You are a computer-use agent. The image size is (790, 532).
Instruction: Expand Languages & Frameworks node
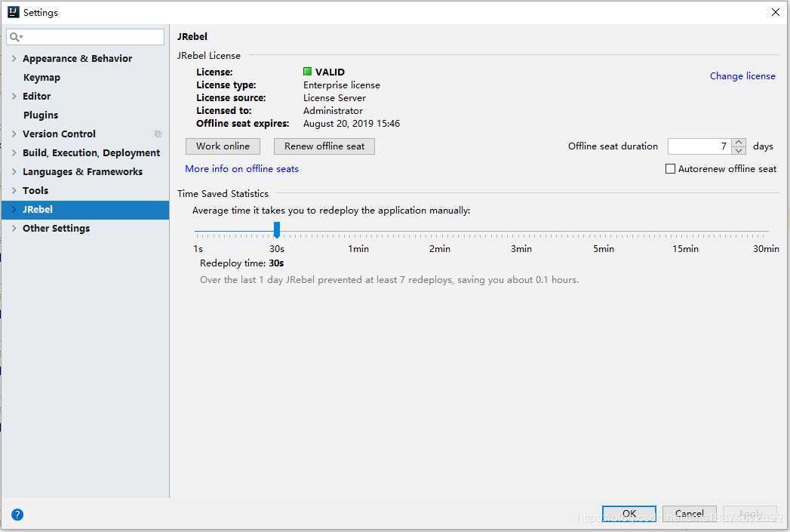(x=14, y=172)
